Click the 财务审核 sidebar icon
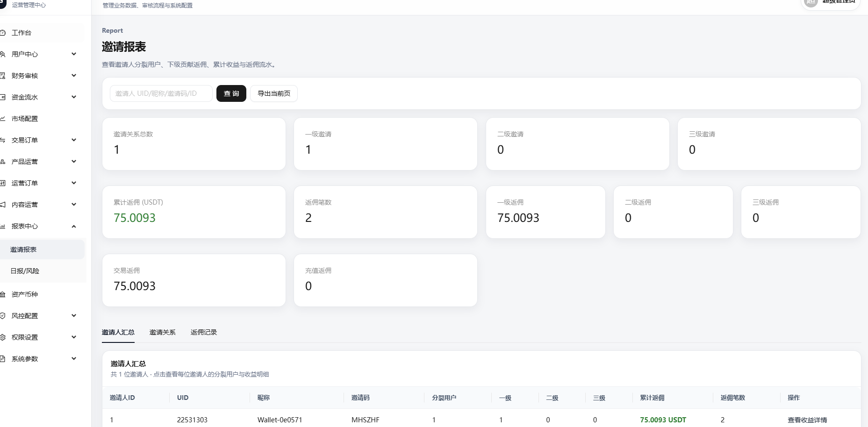868x427 pixels. [x=2, y=76]
